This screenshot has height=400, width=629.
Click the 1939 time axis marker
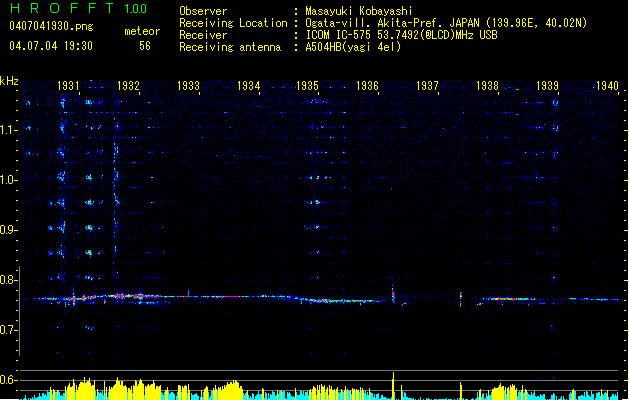tap(547, 86)
